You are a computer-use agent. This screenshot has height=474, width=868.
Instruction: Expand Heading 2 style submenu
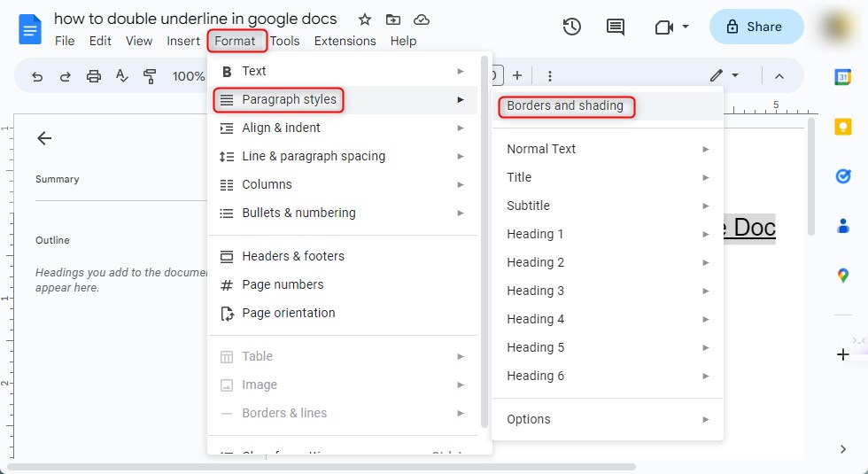(608, 262)
